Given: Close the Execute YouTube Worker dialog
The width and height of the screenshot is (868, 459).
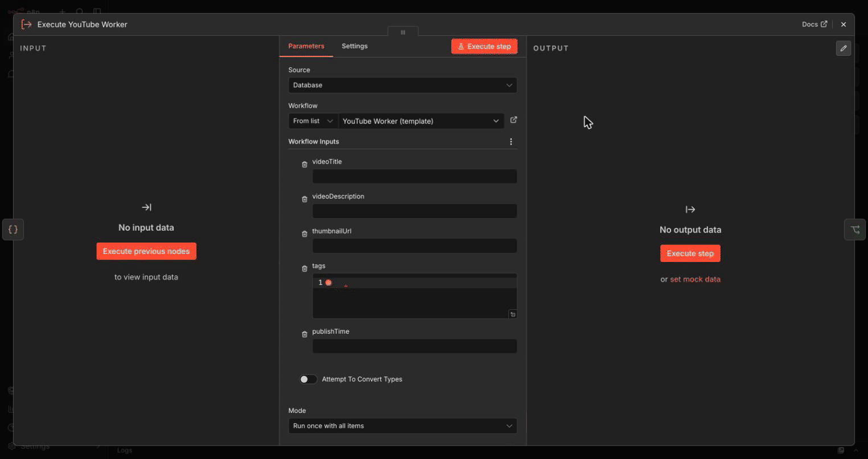Looking at the screenshot, I should tap(844, 24).
